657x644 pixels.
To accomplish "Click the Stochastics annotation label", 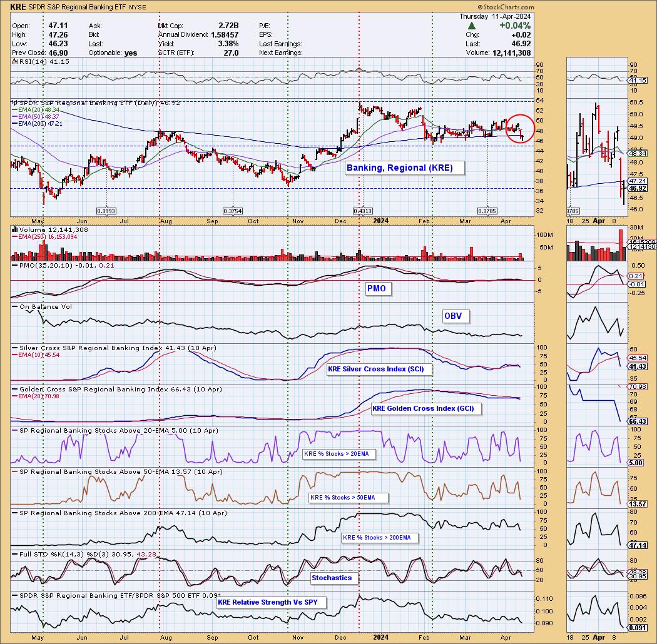I will click(334, 578).
